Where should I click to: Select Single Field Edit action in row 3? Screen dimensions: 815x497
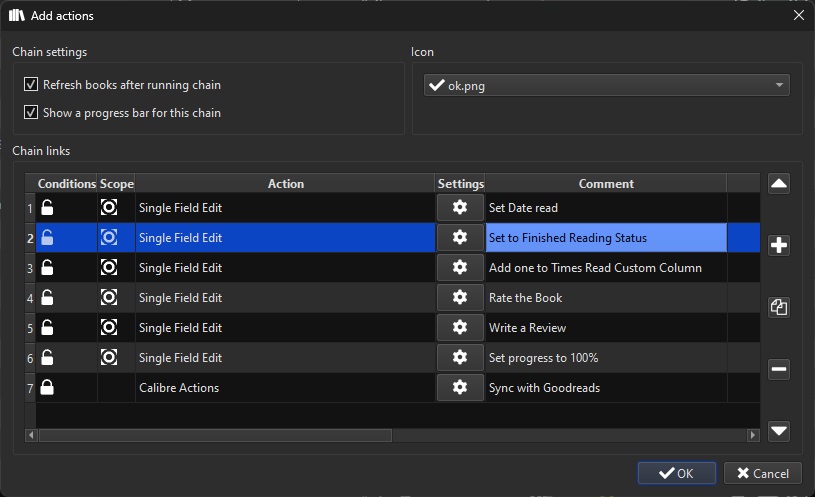pyautogui.click(x=285, y=268)
